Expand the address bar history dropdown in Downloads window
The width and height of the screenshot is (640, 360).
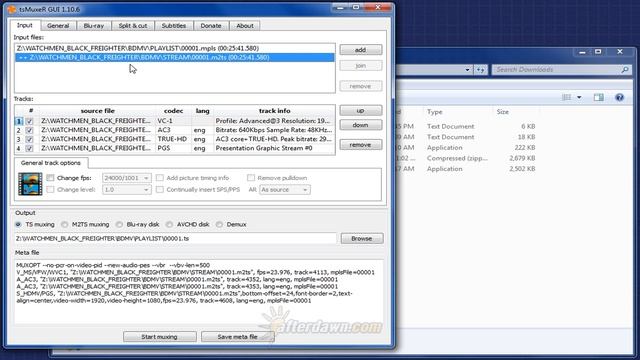click(467, 70)
